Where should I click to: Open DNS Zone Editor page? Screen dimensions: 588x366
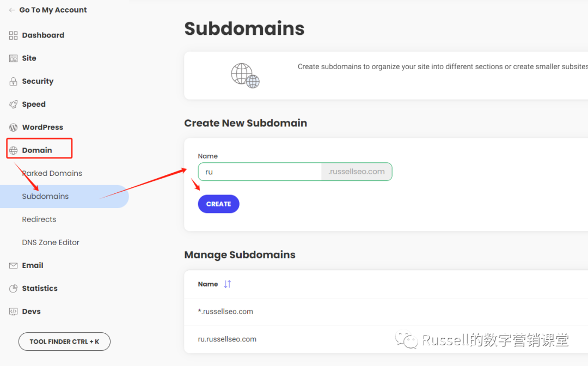tap(51, 242)
